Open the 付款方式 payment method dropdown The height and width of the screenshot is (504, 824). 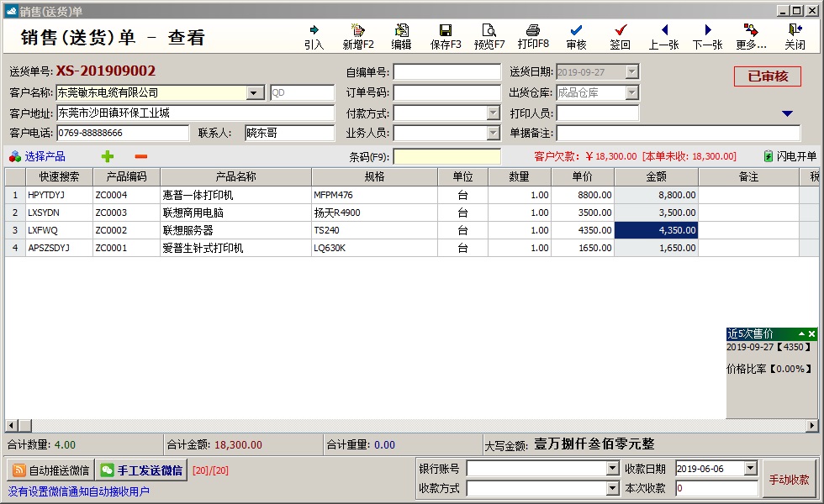493,113
